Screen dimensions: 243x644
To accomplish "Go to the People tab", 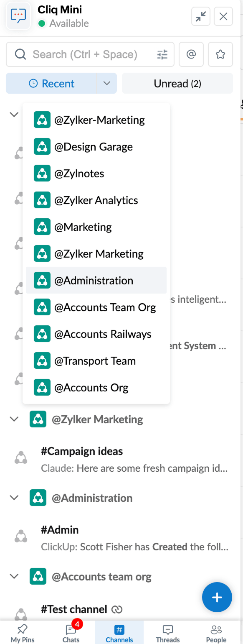I will click(216, 633).
